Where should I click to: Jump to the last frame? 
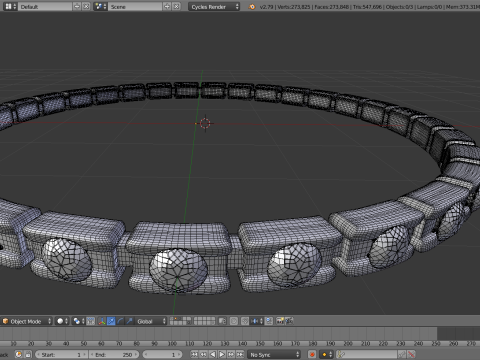(x=240, y=354)
